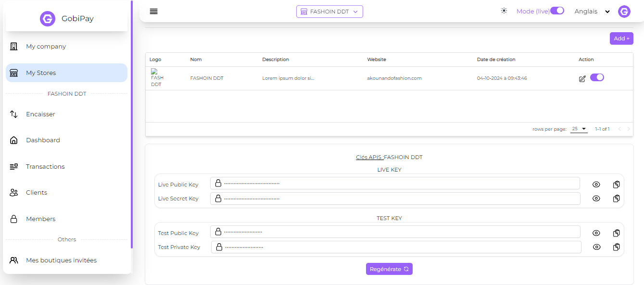644x285 pixels.
Task: Open Members in sidebar
Action: point(66,219)
